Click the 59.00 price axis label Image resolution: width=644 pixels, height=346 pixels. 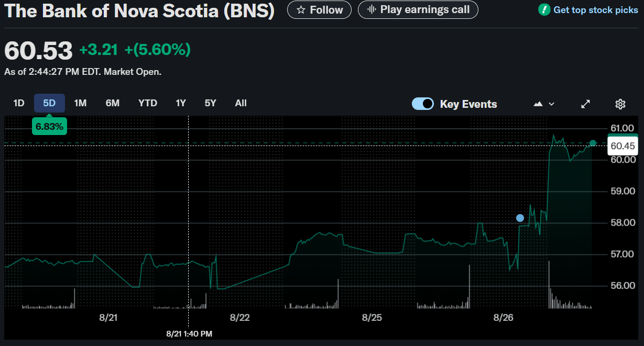tap(623, 191)
